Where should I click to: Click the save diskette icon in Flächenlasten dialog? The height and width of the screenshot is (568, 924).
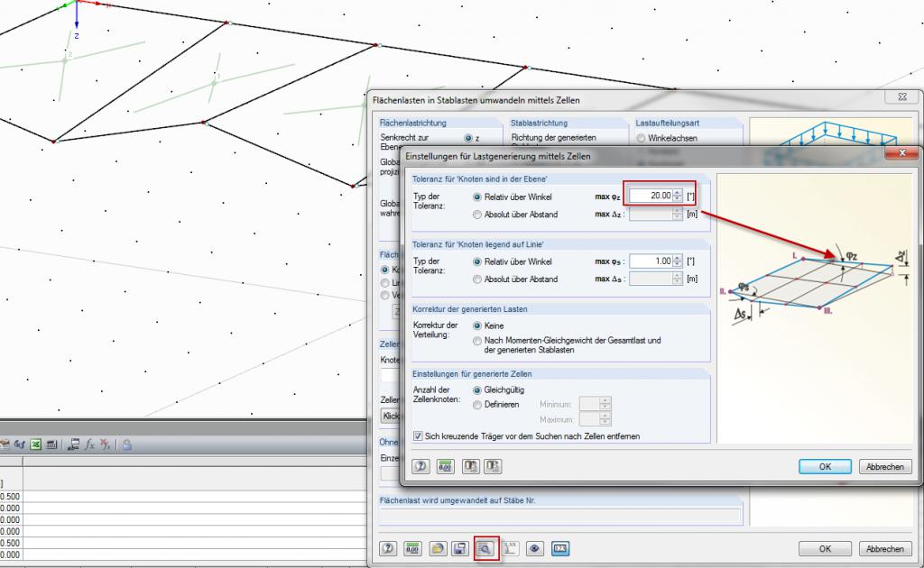click(459, 548)
